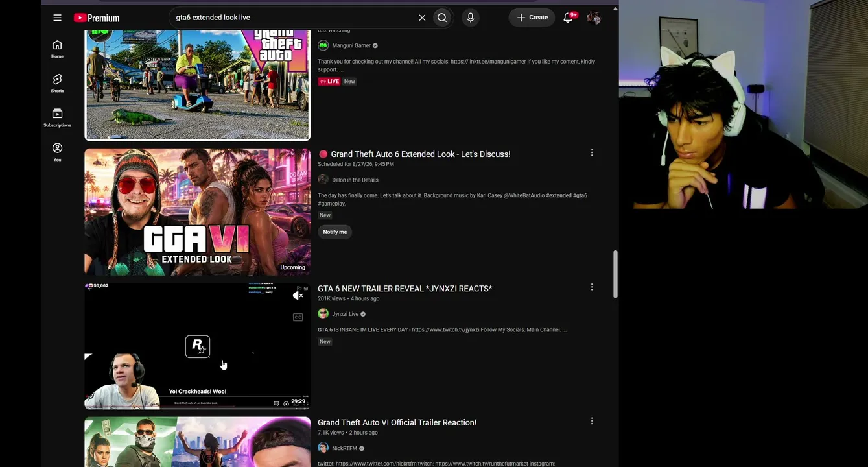
Task: Click the '7.1K views' text
Action: [x=331, y=433]
